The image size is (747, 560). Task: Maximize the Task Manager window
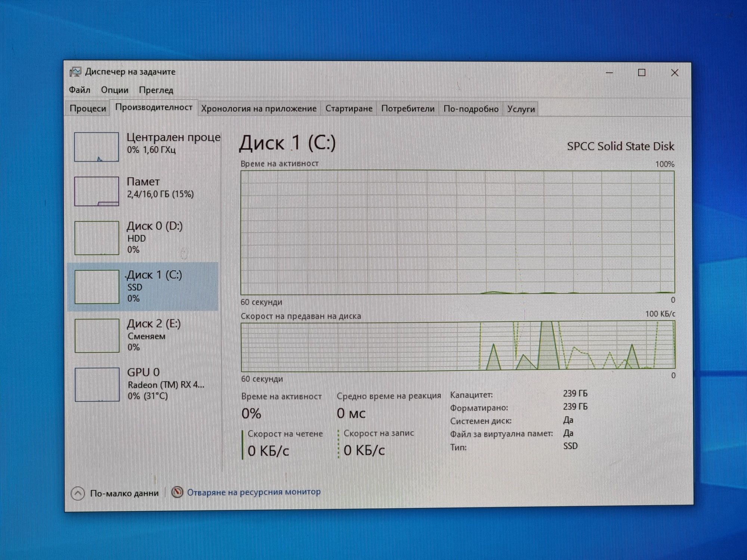click(642, 72)
